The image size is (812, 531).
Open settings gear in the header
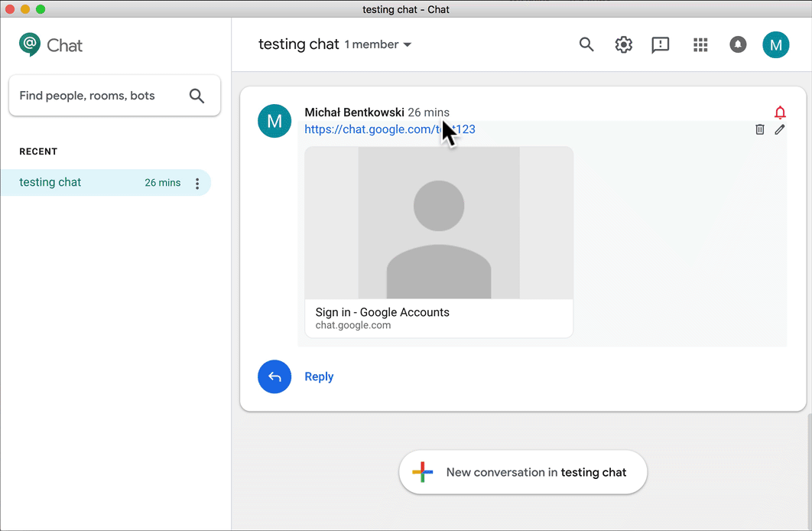coord(623,44)
